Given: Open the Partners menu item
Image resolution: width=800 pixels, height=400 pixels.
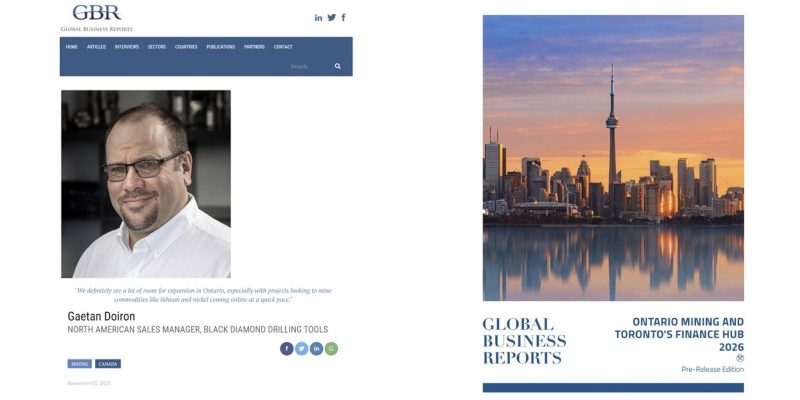Looking at the screenshot, I should coord(254,47).
